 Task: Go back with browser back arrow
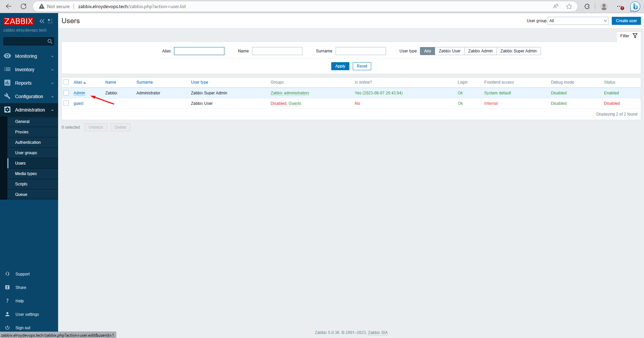coord(9,6)
